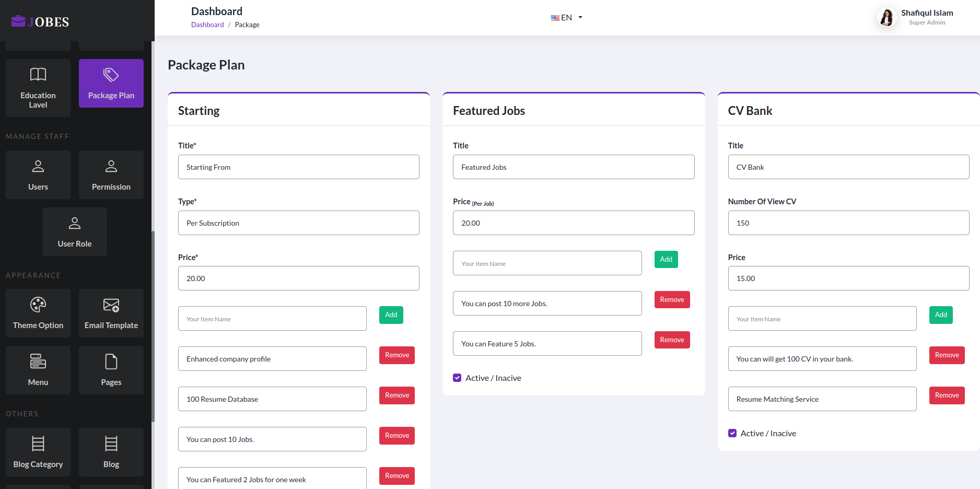Viewport: 980px width, 489px height.
Task: Toggle Featured Jobs Active / Inacive checkbox
Action: click(x=457, y=378)
